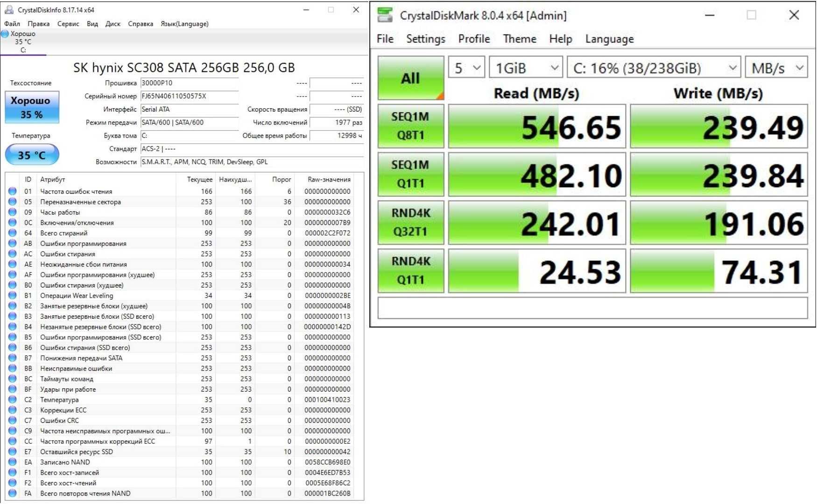Image resolution: width=817 pixels, height=504 pixels.
Task: Click Возможности field S.M.A.R.T., APM, NCQ
Action: point(252,162)
